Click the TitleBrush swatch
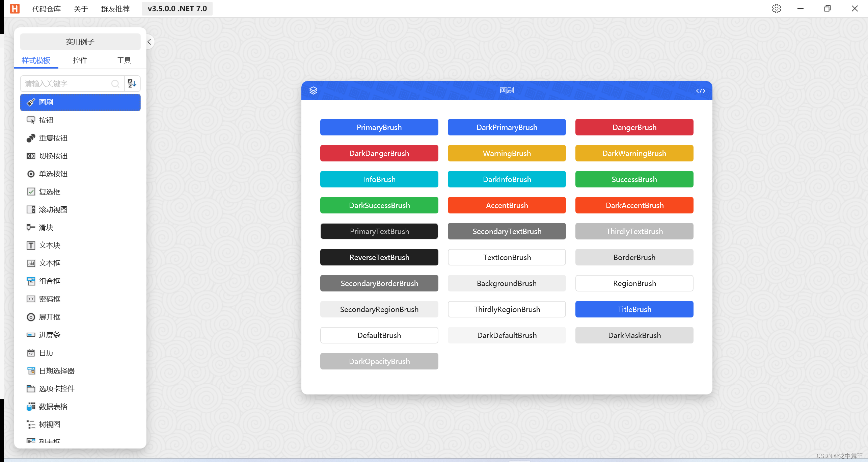The height and width of the screenshot is (462, 868). coord(634,309)
